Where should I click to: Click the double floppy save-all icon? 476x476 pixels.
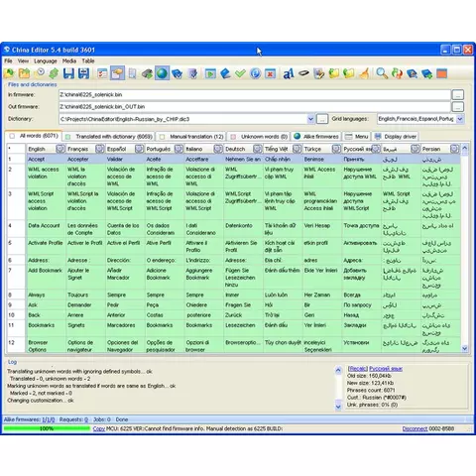(83, 73)
